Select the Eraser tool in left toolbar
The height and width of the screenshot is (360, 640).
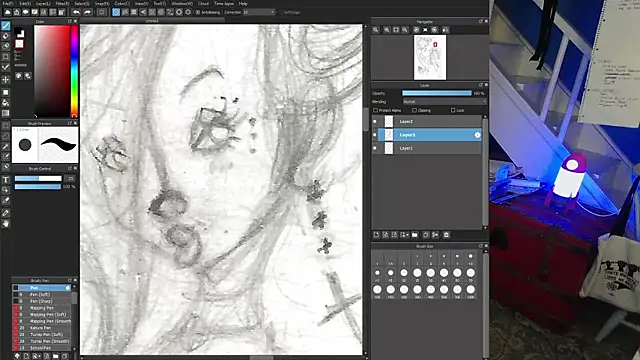coord(6,36)
